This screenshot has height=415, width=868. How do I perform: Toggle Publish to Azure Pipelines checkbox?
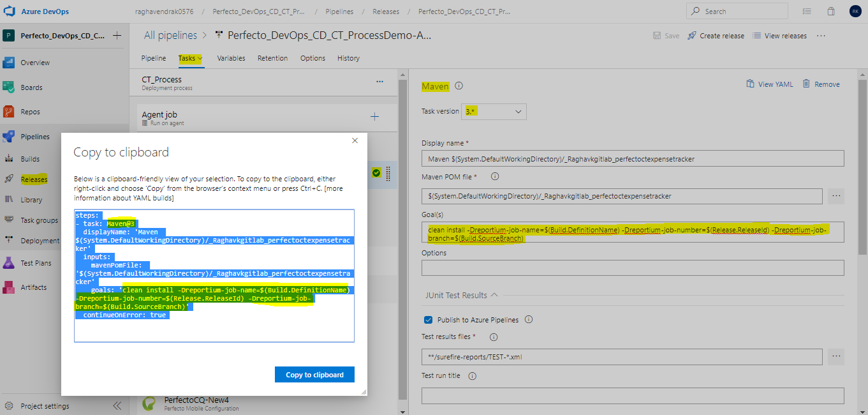click(428, 320)
